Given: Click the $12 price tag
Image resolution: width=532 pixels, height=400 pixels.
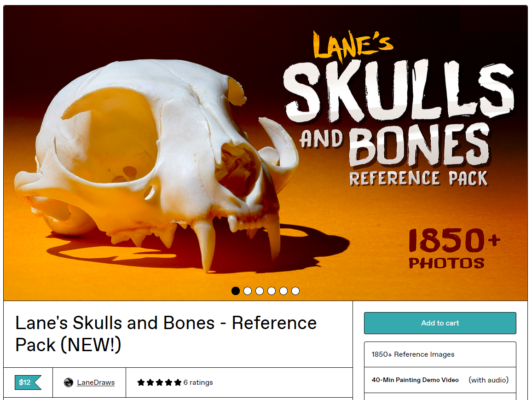Looking at the screenshot, I should [x=28, y=383].
